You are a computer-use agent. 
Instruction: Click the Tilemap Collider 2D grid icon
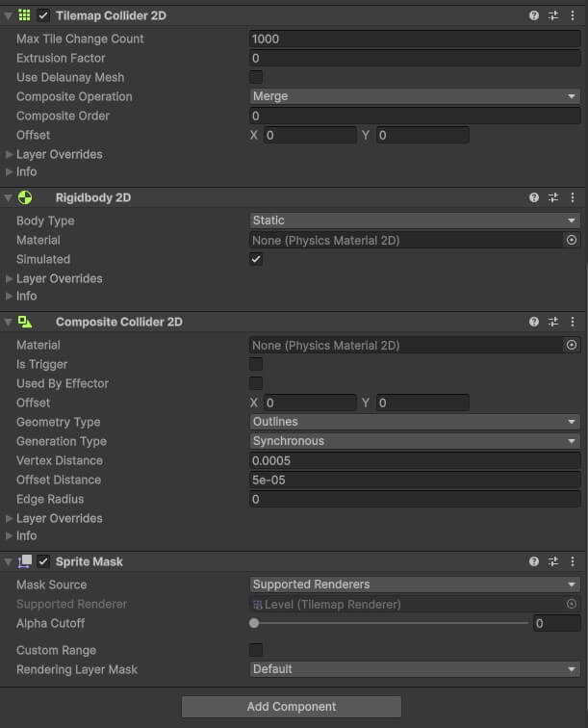coord(24,15)
